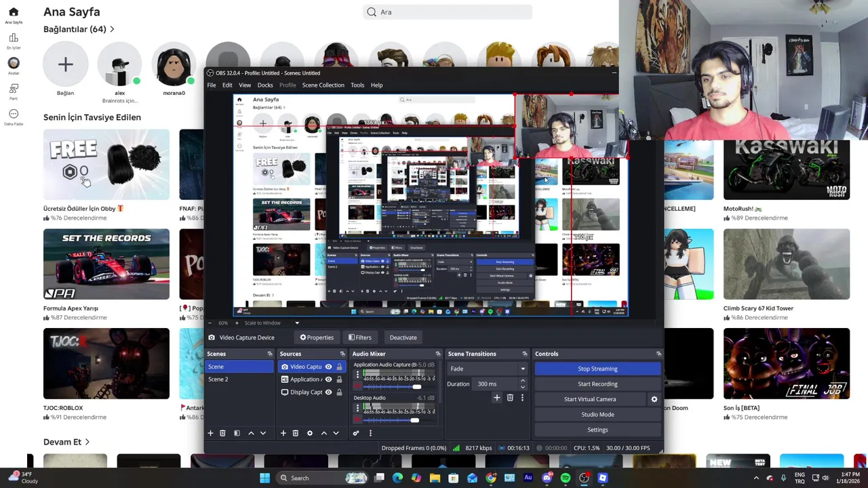
Task: Open source Filters button
Action: pos(359,338)
